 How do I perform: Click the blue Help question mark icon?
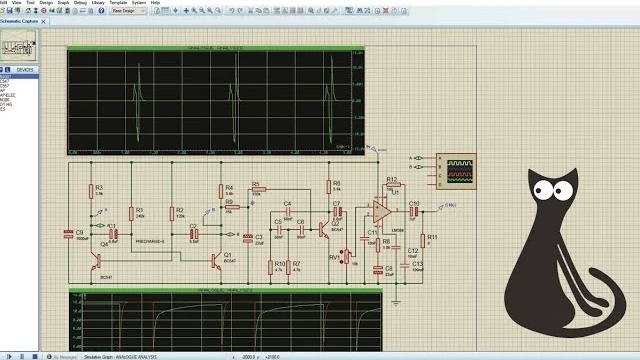pos(101,11)
